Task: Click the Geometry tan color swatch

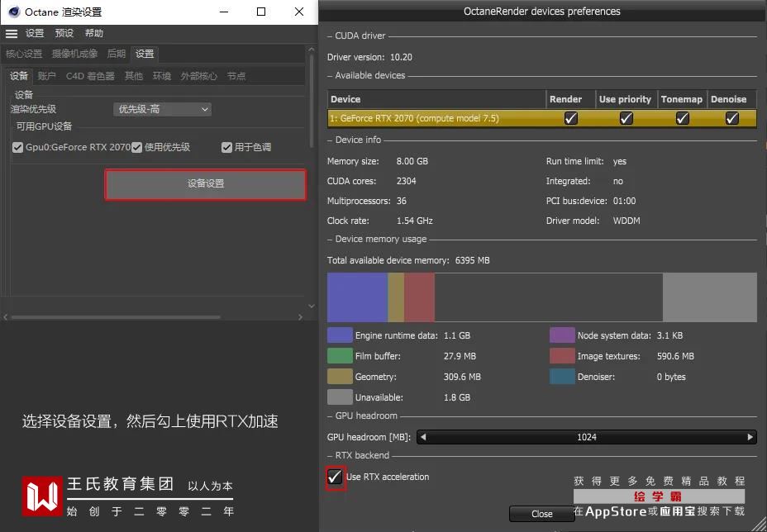Action: click(340, 377)
